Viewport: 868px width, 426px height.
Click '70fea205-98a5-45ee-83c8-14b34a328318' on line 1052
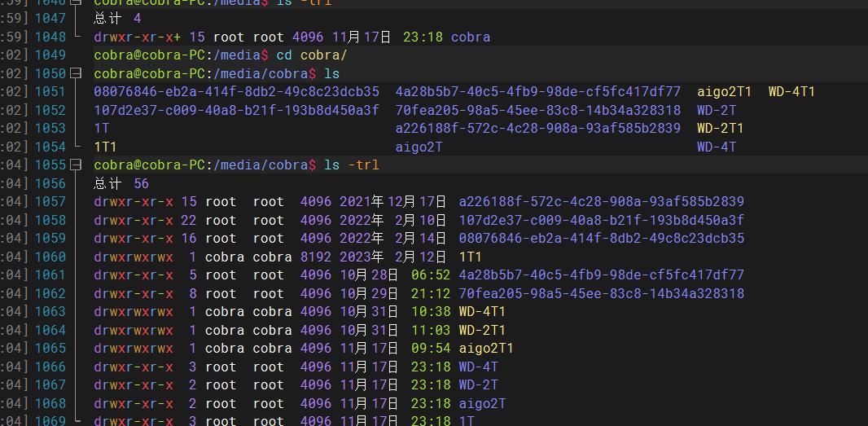point(538,110)
